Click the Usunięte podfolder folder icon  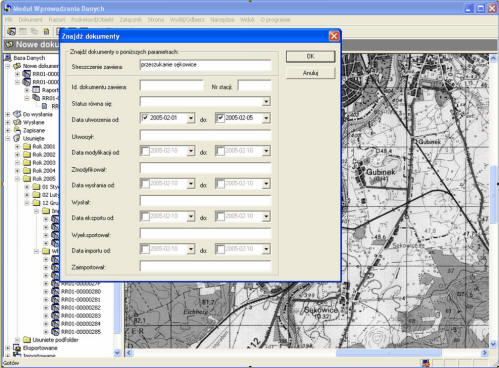[x=27, y=340]
